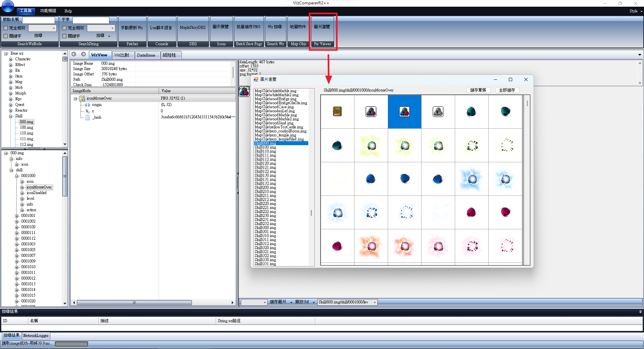The width and height of the screenshot is (644, 349).
Task: Open the MapleStoryDB2 tool
Action: pyautogui.click(x=193, y=32)
